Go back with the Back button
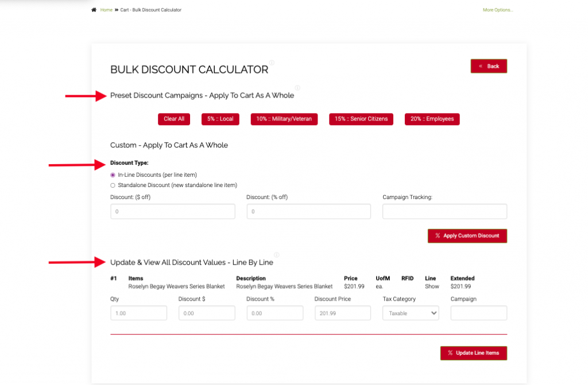 (x=489, y=66)
